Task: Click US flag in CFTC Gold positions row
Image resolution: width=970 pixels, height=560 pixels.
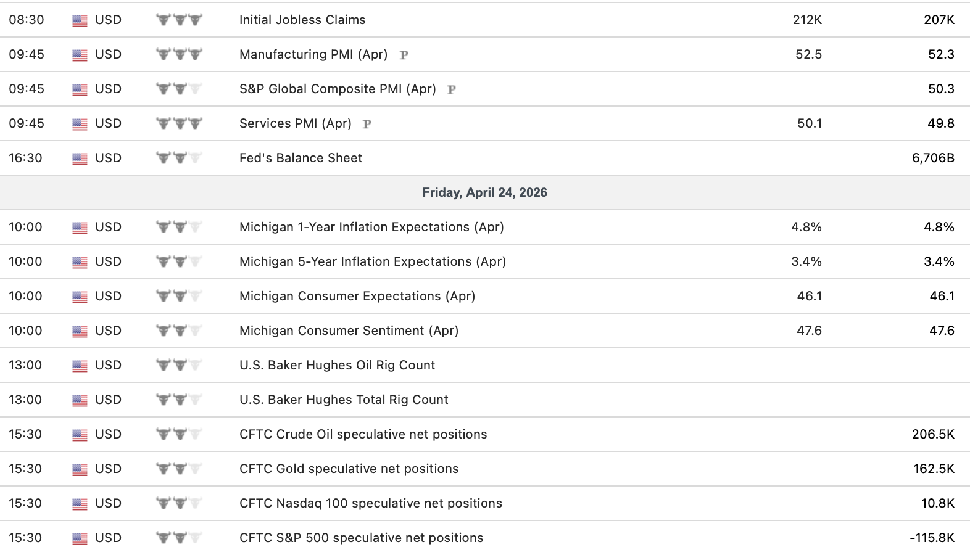Action: 80,469
